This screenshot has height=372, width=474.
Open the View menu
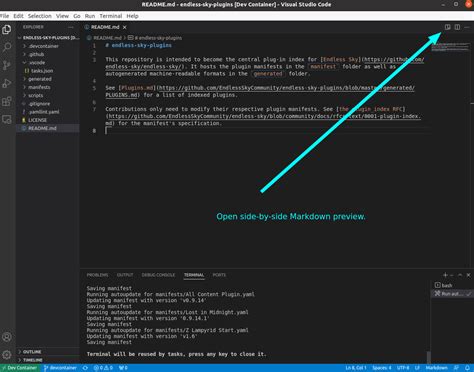[62, 16]
